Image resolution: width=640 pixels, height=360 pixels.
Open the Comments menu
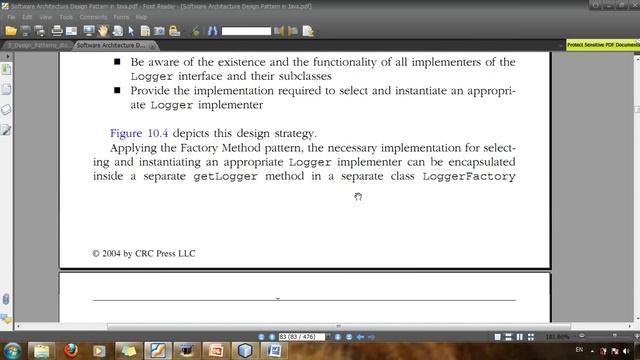pos(93,17)
